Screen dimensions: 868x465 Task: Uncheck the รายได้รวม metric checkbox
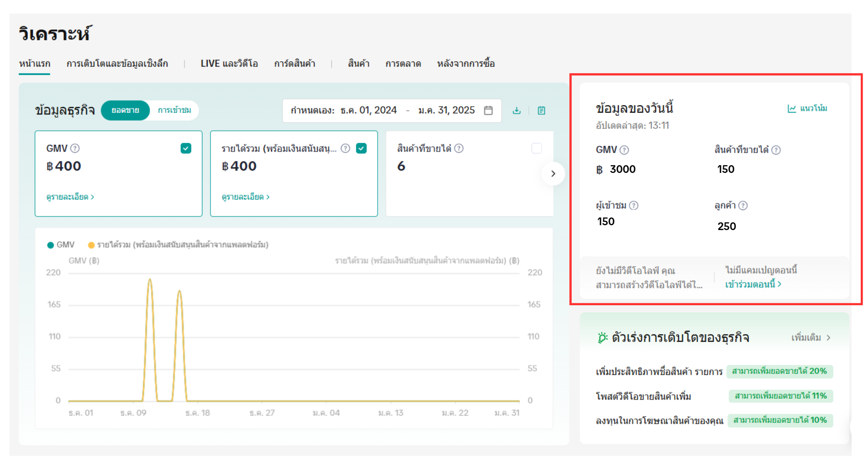pyautogui.click(x=361, y=148)
